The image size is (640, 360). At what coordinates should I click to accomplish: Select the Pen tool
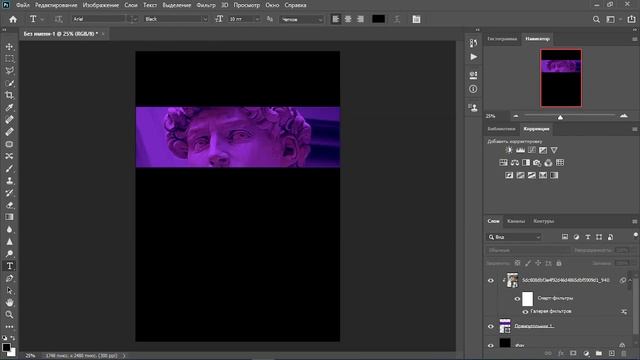9,278
